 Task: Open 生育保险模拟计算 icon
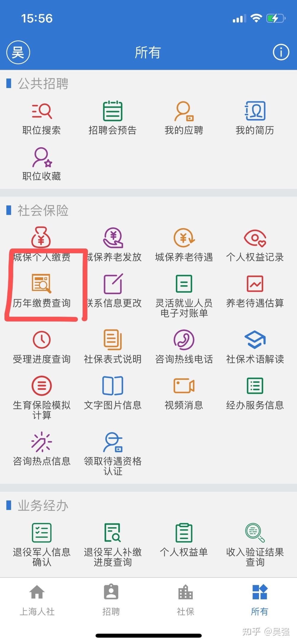click(42, 386)
